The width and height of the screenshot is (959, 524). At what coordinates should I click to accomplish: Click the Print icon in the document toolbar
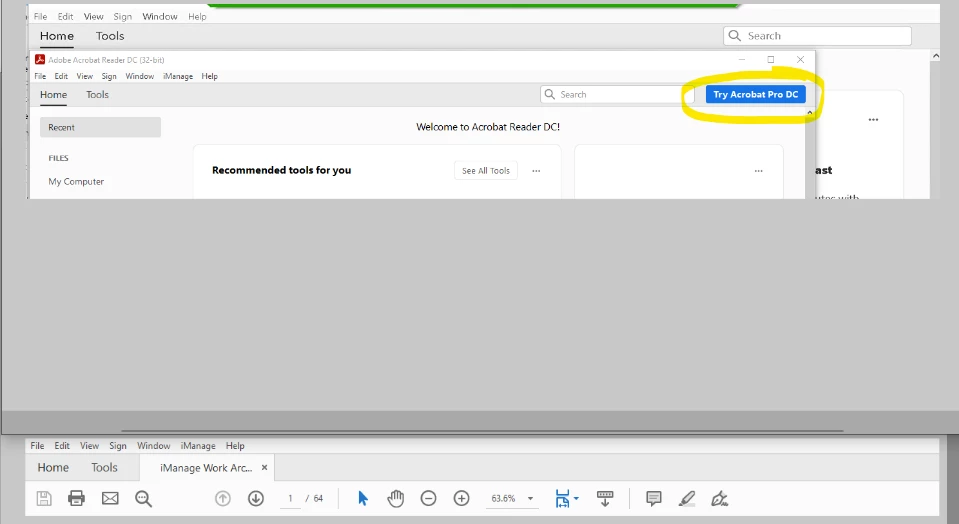[76, 498]
